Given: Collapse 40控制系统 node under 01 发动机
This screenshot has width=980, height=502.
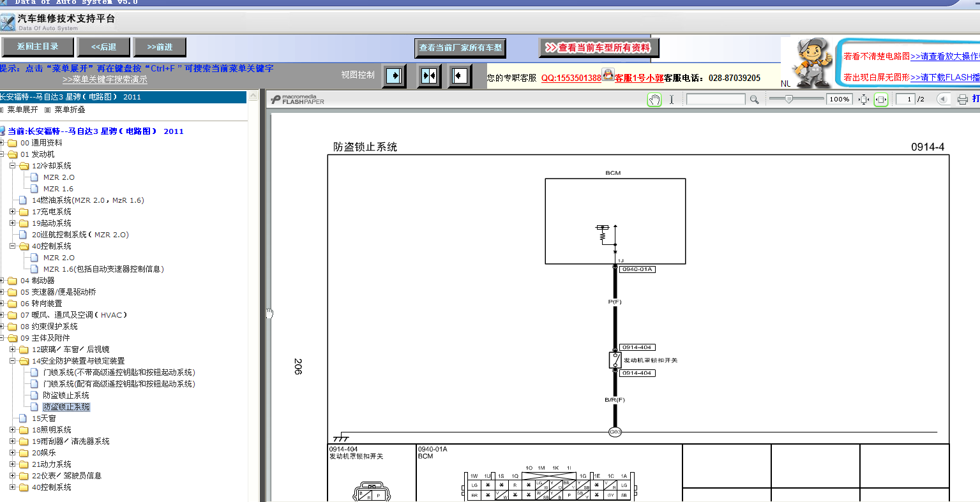Looking at the screenshot, I should coord(12,246).
